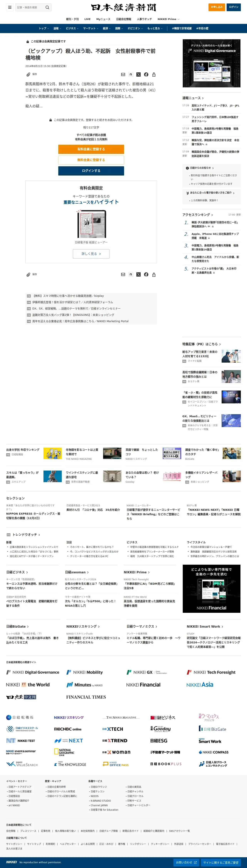The image size is (247, 868).
Task: Share on Facebook via icon under the date line
Action: (x=146, y=74)
